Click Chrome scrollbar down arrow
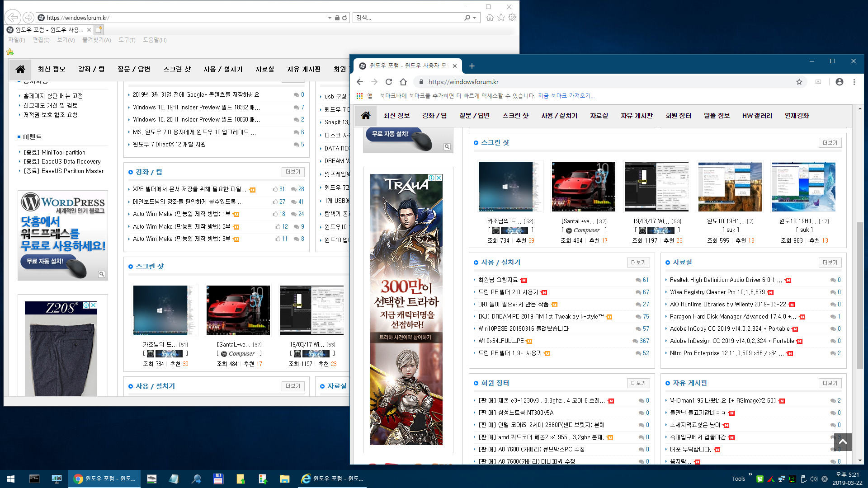868x488 pixels. (x=860, y=460)
